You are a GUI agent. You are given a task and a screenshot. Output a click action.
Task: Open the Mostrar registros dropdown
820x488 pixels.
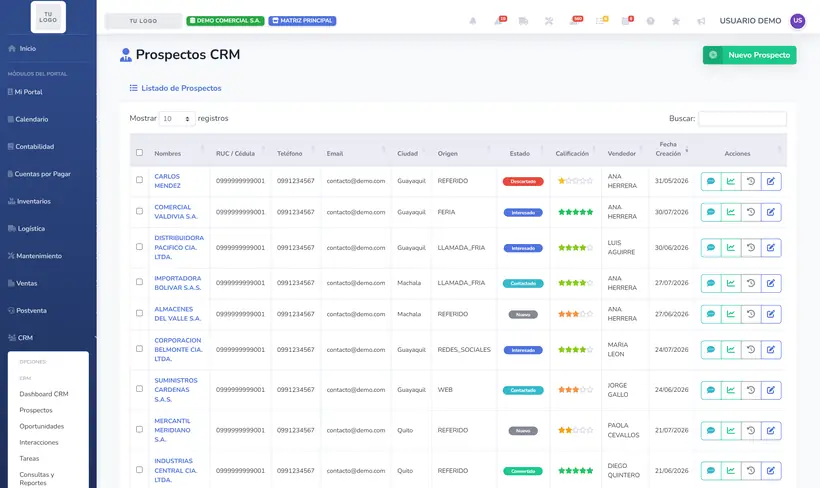coord(177,119)
